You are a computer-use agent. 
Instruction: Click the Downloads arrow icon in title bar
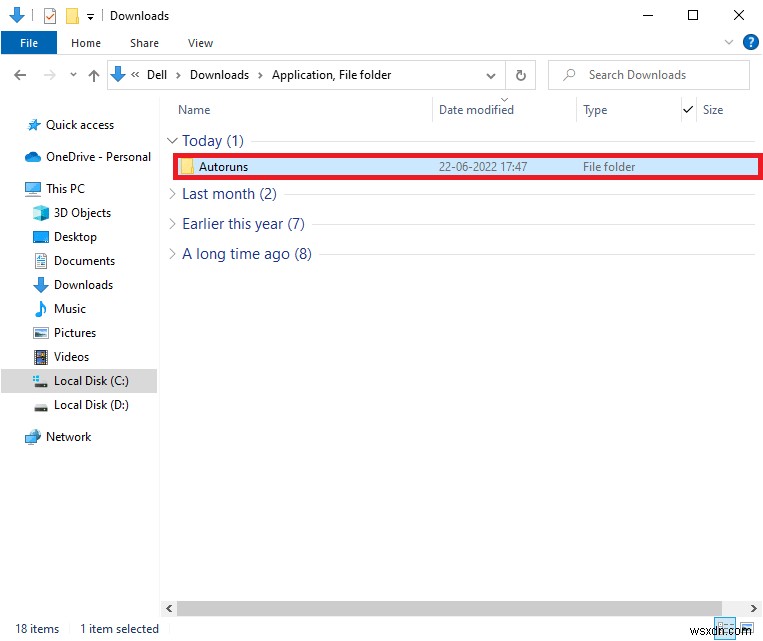(x=17, y=15)
